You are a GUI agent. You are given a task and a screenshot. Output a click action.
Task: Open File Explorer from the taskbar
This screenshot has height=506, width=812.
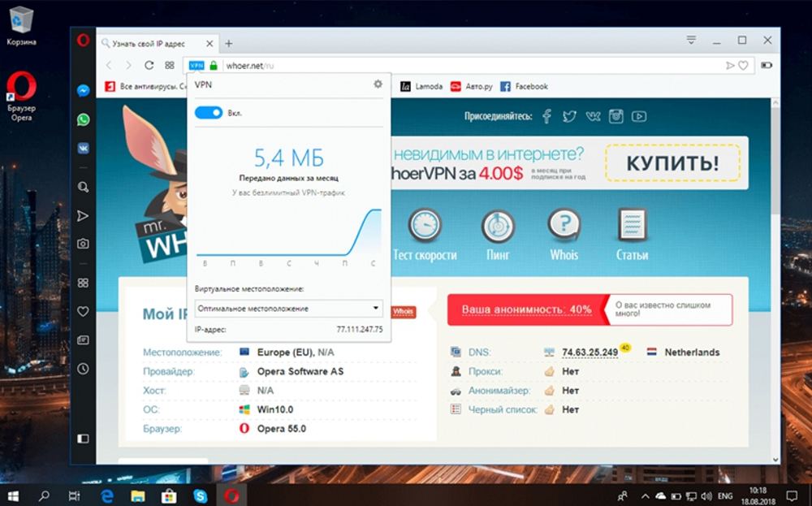(x=138, y=496)
